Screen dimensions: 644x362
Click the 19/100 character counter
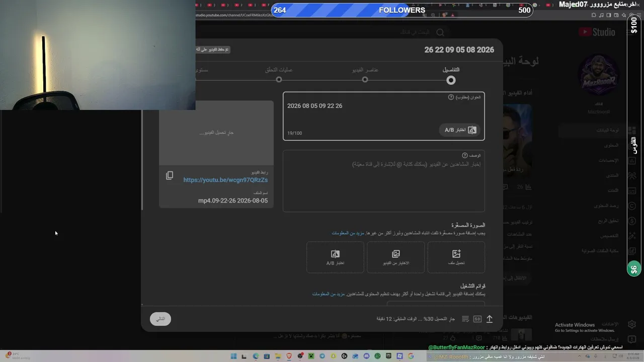click(x=295, y=133)
